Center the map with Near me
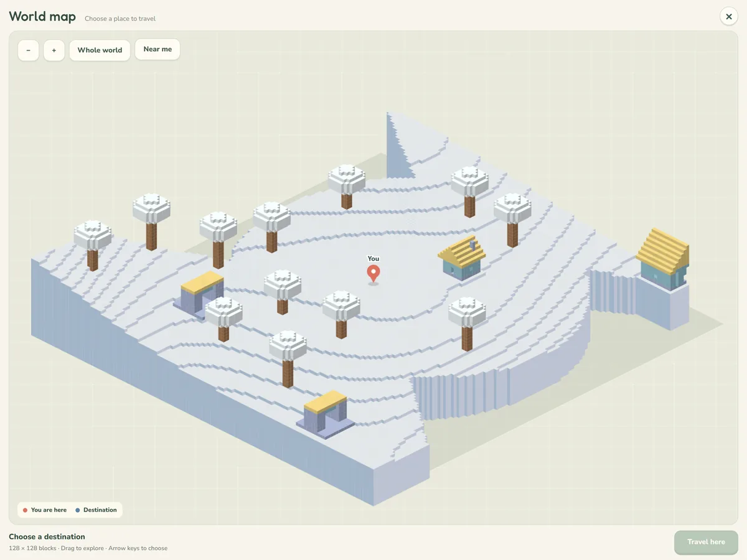 [157, 50]
